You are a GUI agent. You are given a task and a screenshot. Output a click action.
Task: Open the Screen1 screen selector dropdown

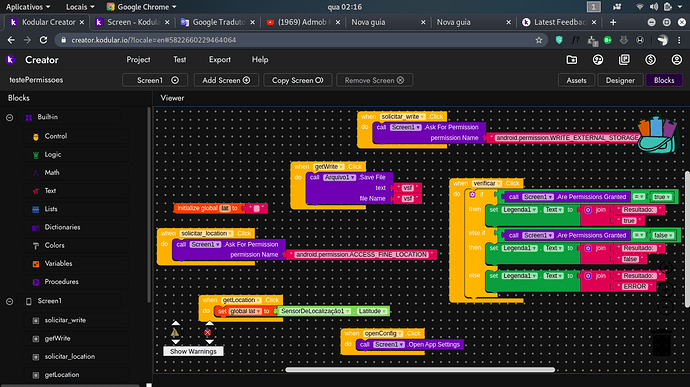pyautogui.click(x=155, y=80)
